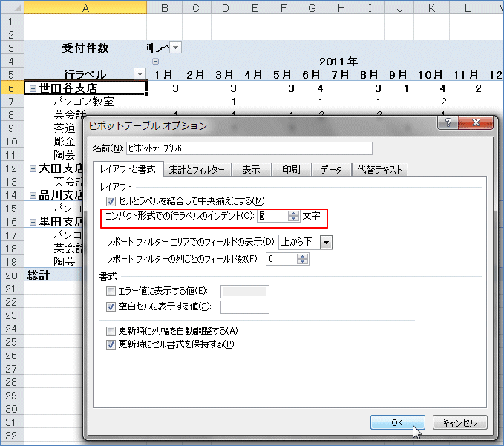Toggle エラー値に表示する値 checkbox

point(111,292)
